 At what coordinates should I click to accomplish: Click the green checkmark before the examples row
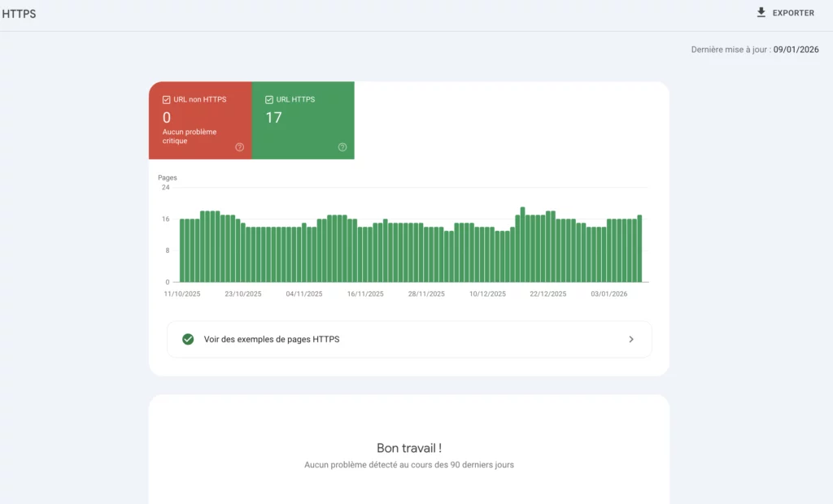187,339
